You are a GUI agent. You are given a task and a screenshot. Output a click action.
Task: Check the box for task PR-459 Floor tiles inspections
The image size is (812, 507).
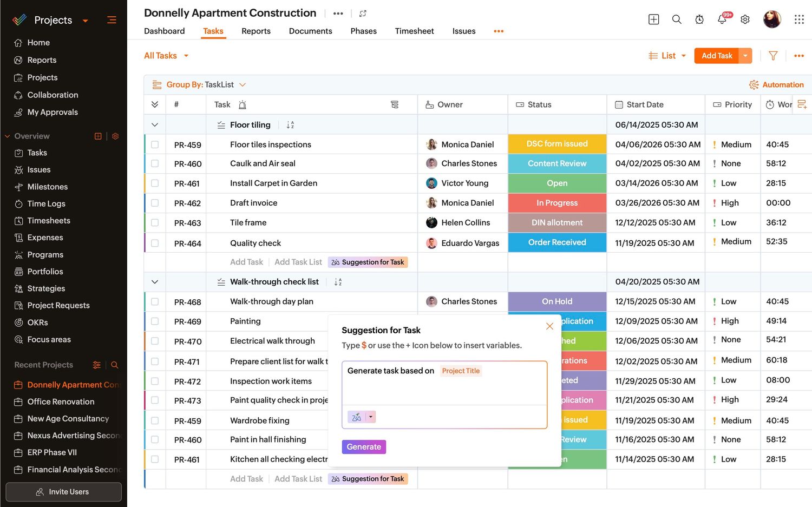155,144
